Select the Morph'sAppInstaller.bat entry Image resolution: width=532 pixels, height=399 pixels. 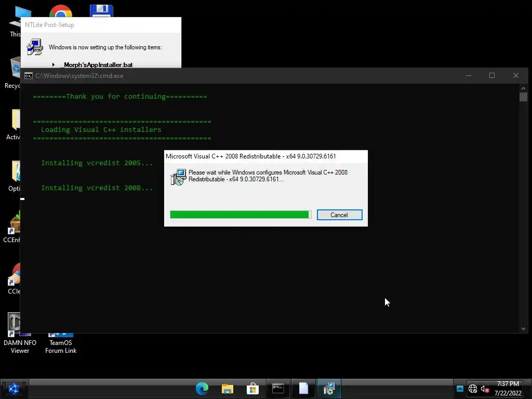click(x=98, y=64)
